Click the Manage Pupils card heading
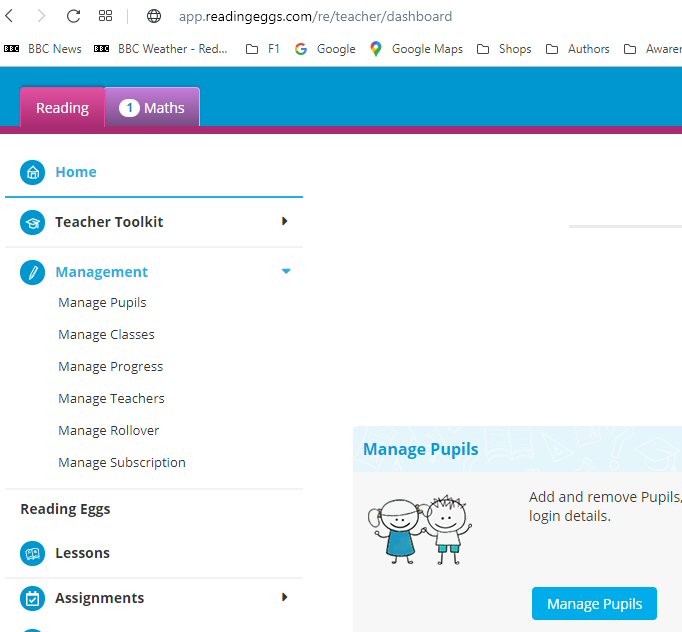Screen dimensions: 682x632 [x=421, y=449]
